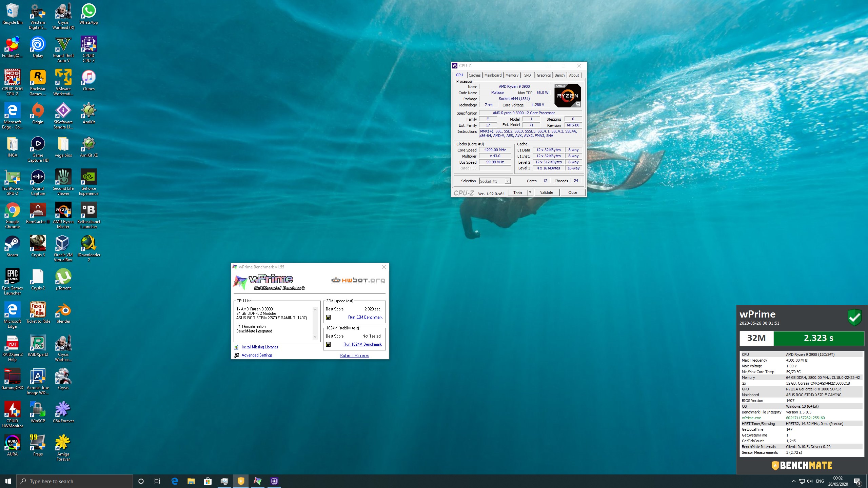This screenshot has height=488, width=868.
Task: Select the Steam desktop icon
Action: [x=12, y=246]
